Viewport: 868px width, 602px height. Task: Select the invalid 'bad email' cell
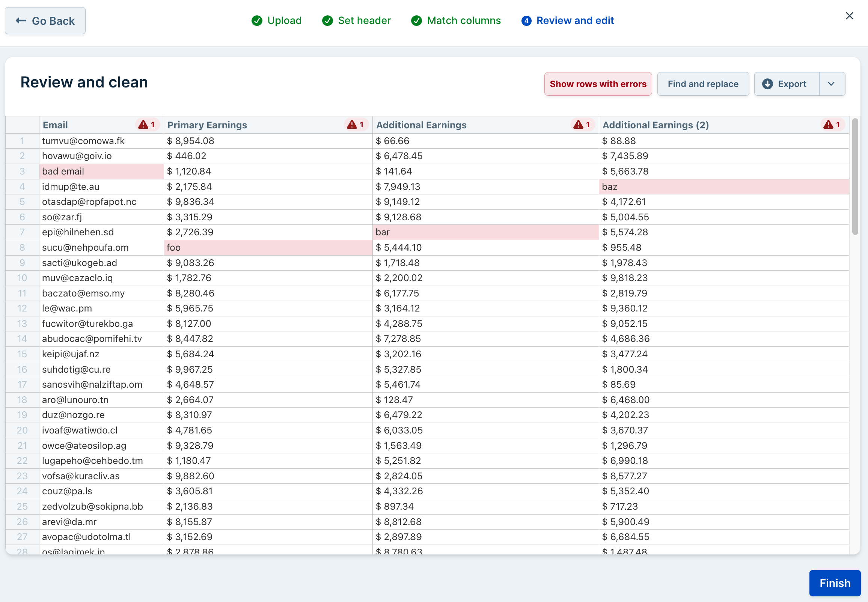pyautogui.click(x=101, y=171)
